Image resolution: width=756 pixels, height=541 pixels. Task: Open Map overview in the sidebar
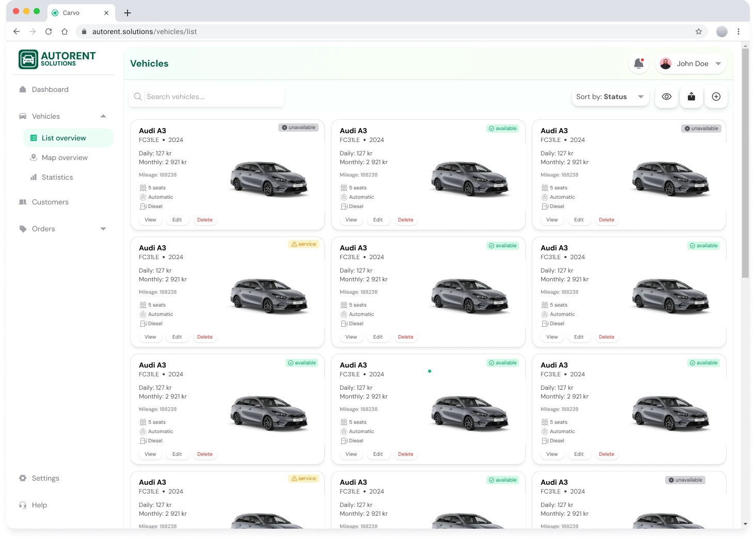pyautogui.click(x=65, y=157)
